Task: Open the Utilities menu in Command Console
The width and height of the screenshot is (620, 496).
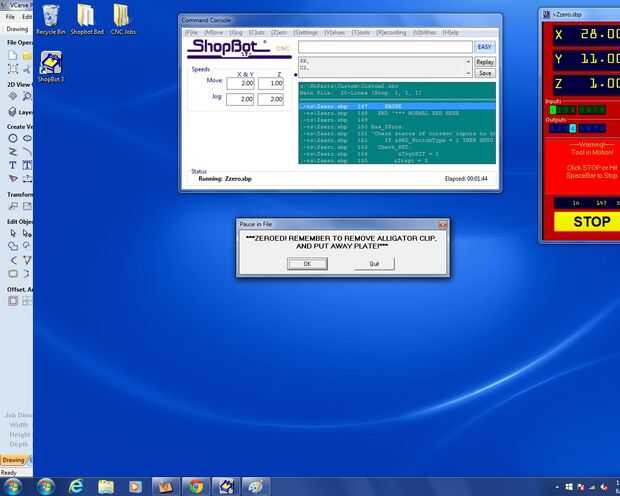Action: pyautogui.click(x=425, y=32)
